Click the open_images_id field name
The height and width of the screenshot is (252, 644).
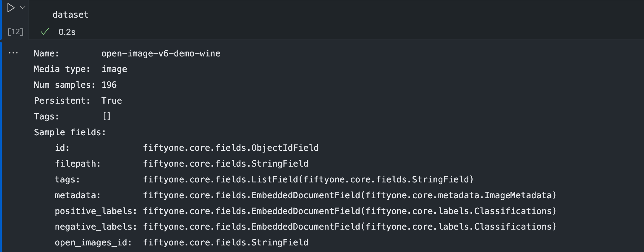click(x=93, y=242)
